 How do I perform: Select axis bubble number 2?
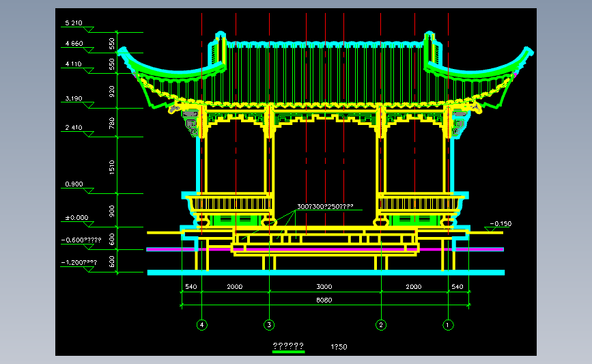point(381,324)
